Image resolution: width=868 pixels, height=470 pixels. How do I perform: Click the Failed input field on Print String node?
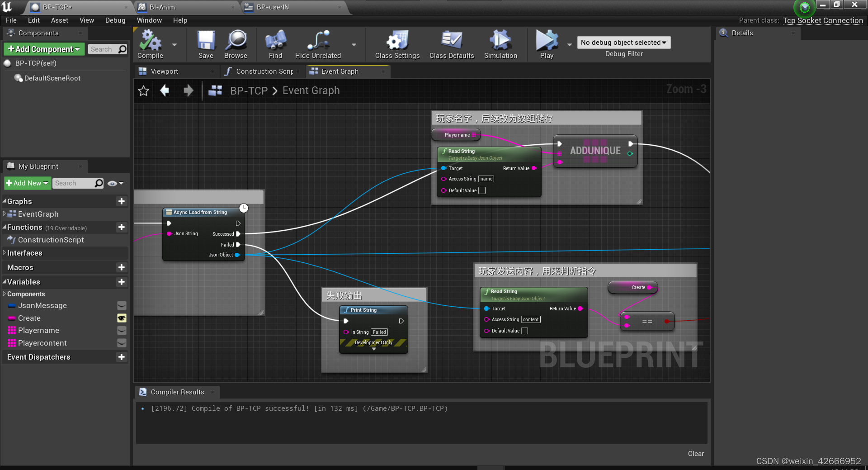tap(379, 332)
